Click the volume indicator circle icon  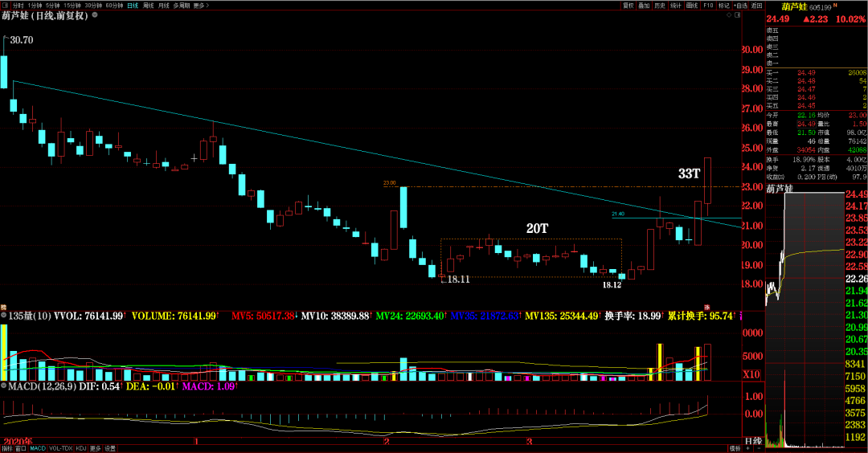coord(4,316)
